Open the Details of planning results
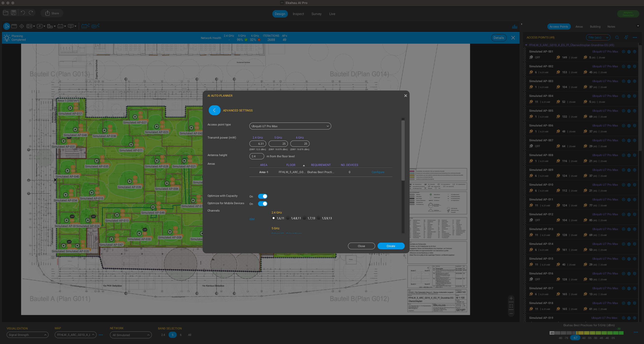644x344 pixels. tap(499, 38)
